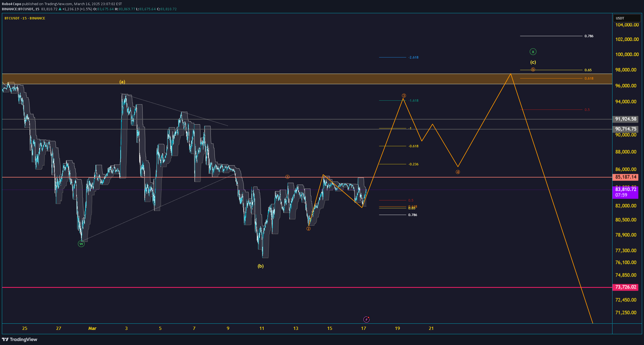Click the 13 date on time axis
The image size is (644, 345).
tap(296, 328)
